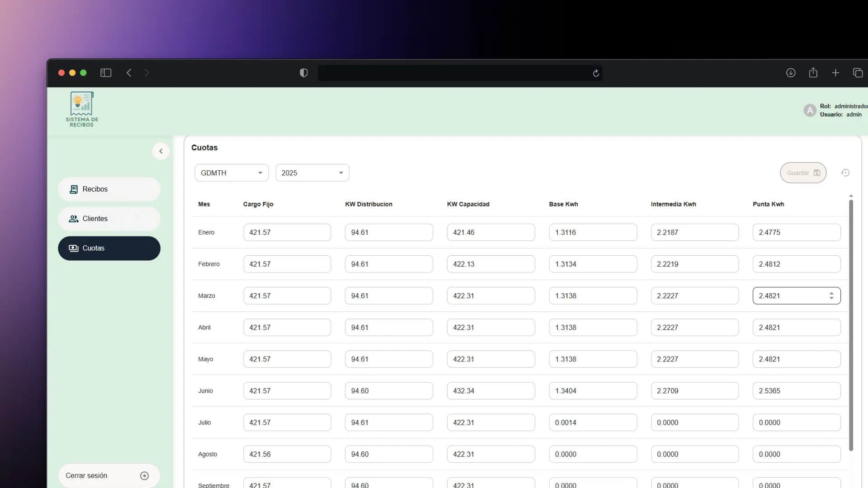Open browser downloads icon
The width and height of the screenshot is (868, 488).
coord(790,73)
